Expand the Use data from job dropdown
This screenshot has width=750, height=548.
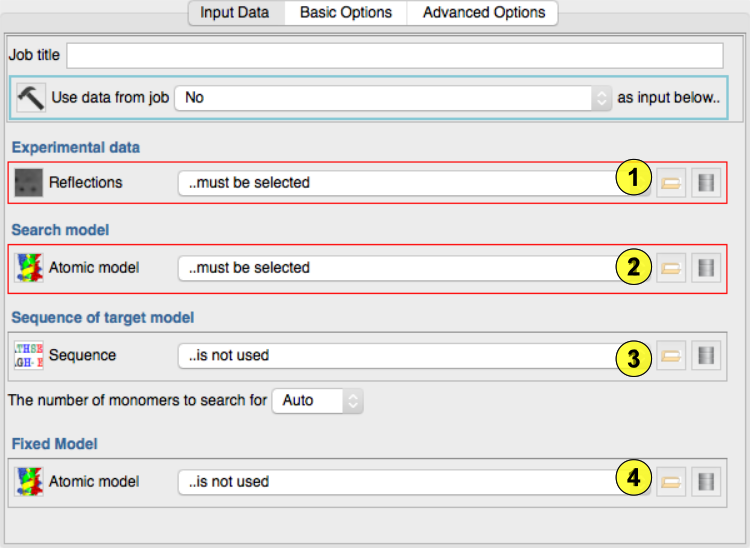pyautogui.click(x=392, y=98)
